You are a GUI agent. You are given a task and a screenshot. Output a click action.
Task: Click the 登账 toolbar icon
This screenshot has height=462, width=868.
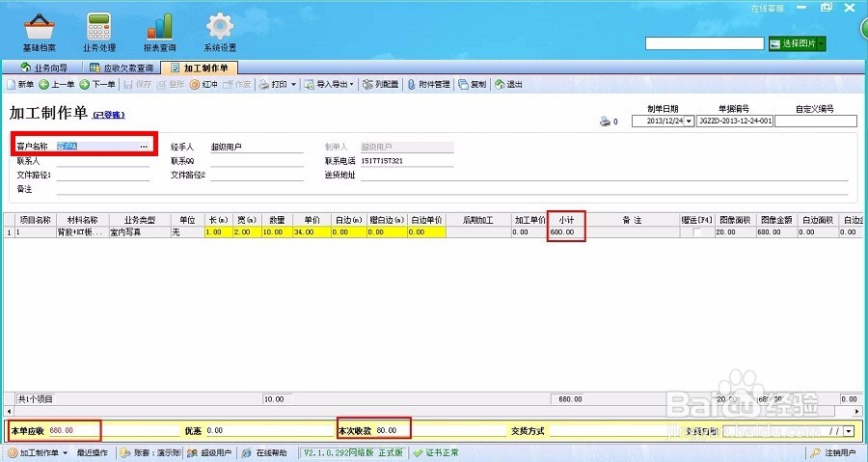point(171,84)
